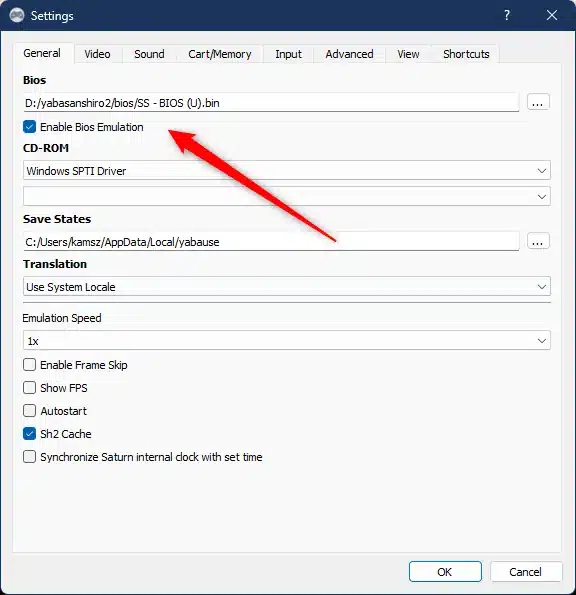Open the Cart/Memory tab

(x=220, y=54)
